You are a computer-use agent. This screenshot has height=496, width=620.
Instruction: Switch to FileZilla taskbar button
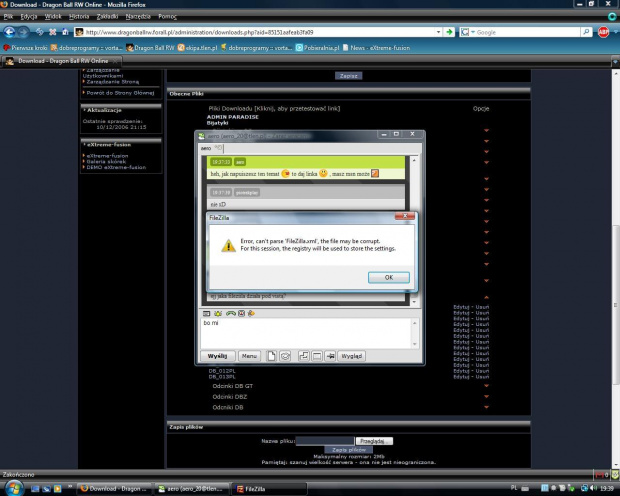(269, 488)
